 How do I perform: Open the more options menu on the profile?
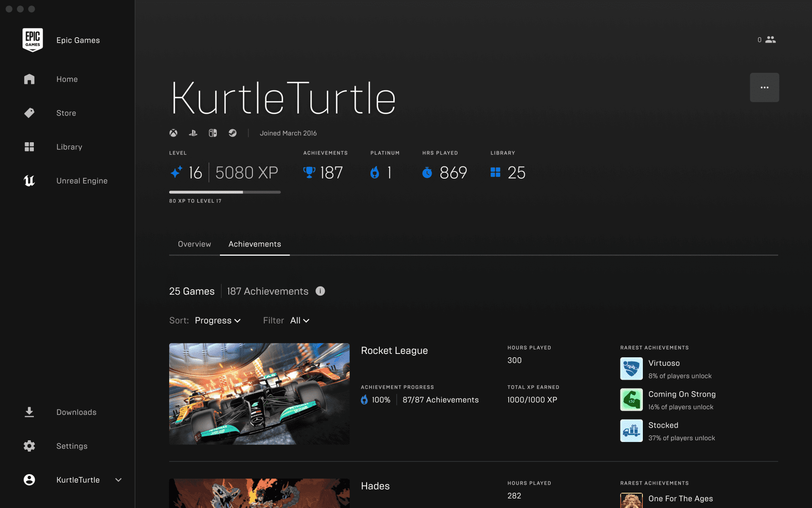[x=764, y=87]
